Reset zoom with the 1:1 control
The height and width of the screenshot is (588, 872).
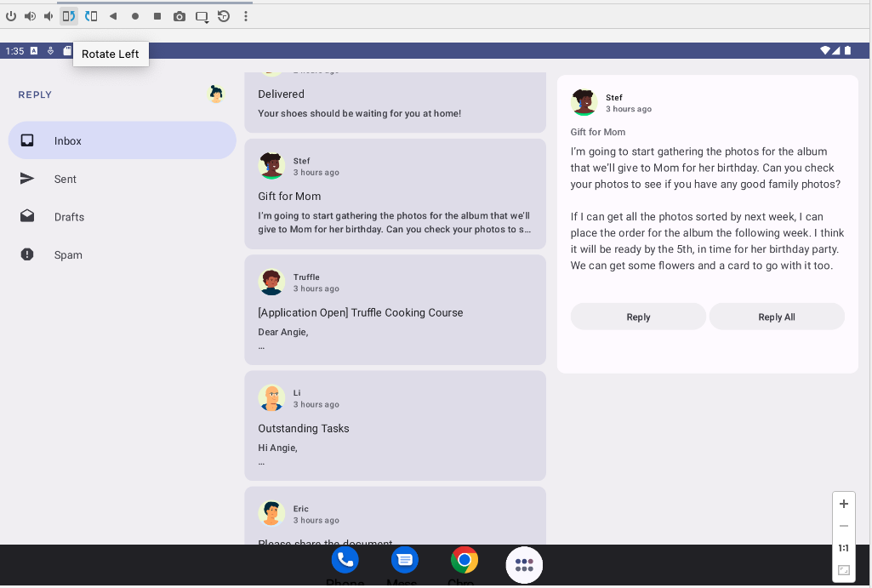(x=843, y=548)
